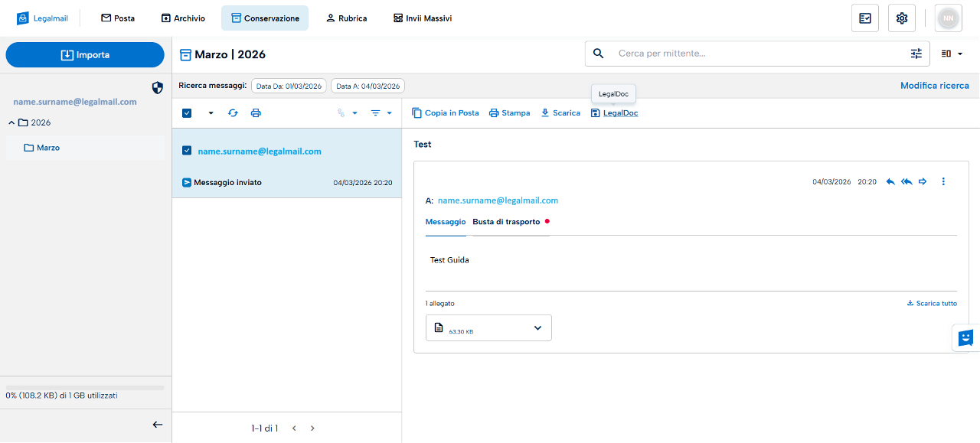
Task: Click the reply all icon
Action: [x=906, y=182]
